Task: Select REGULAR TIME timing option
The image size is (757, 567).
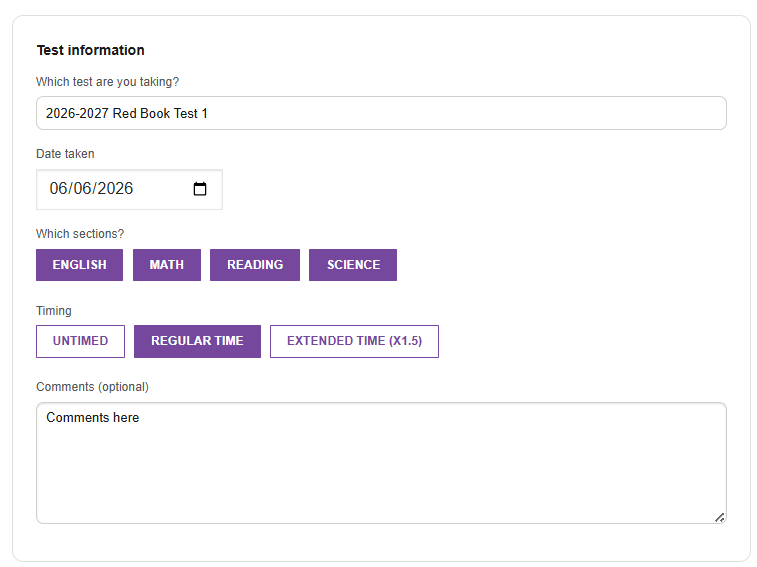Action: [x=197, y=341]
